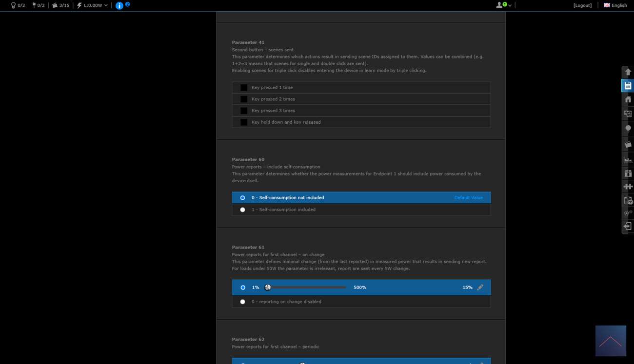Check 'Key pressed 1 time' box

click(x=244, y=88)
